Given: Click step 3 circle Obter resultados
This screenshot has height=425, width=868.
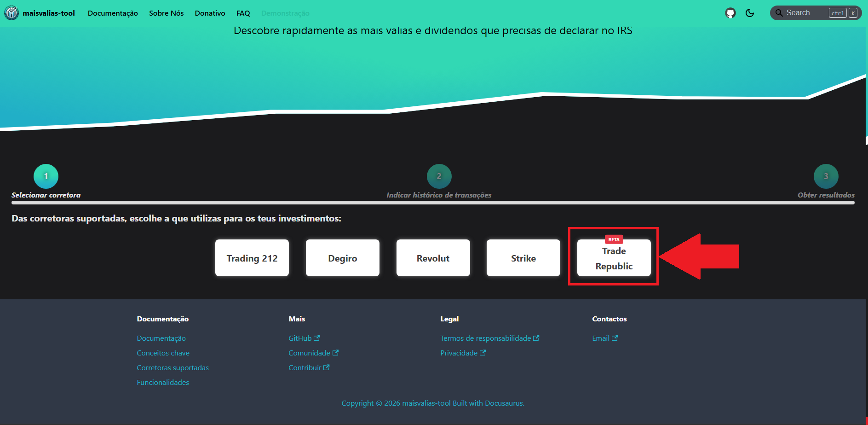Looking at the screenshot, I should [x=826, y=176].
